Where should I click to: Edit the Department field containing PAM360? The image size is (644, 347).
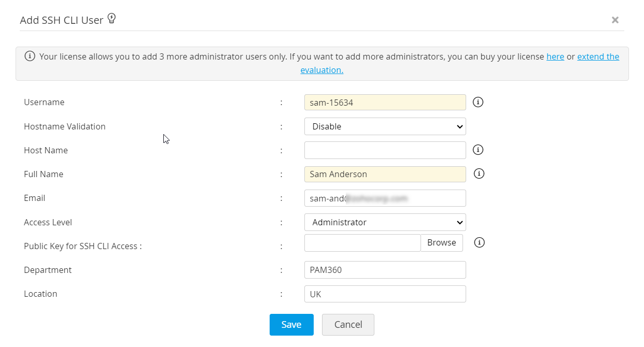tap(385, 270)
